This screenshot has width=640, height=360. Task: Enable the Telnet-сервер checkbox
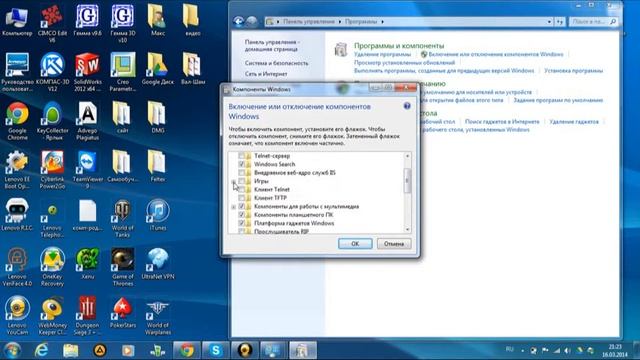(x=241, y=156)
